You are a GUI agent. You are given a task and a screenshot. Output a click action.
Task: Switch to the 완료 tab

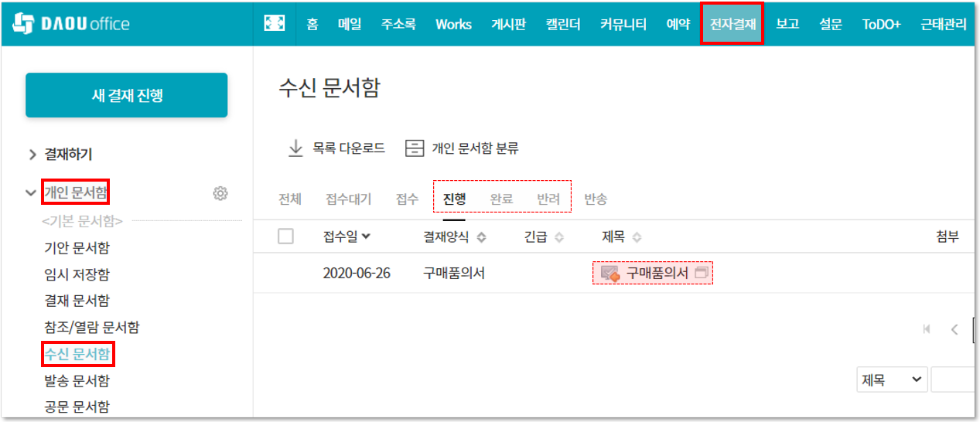pyautogui.click(x=501, y=199)
